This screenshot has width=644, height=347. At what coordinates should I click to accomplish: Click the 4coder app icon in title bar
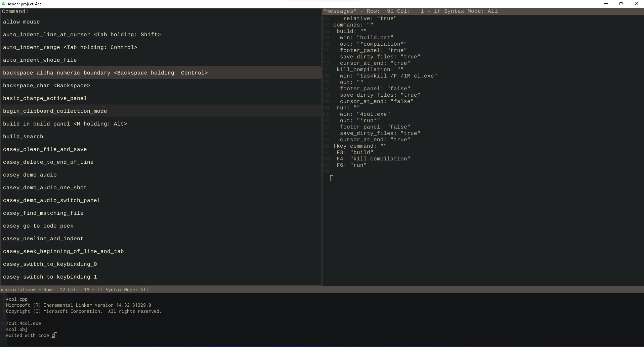[x=4, y=4]
